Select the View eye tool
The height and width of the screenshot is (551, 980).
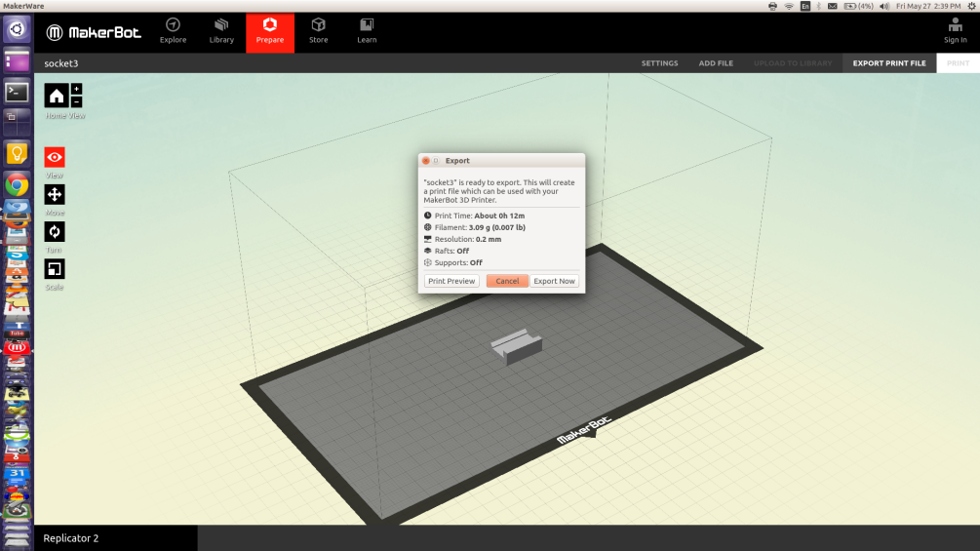(x=55, y=157)
